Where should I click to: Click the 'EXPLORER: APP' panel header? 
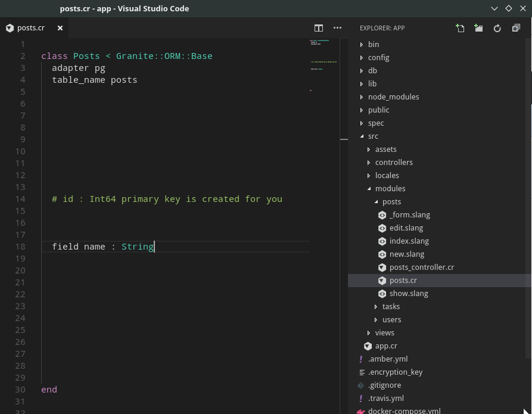382,28
